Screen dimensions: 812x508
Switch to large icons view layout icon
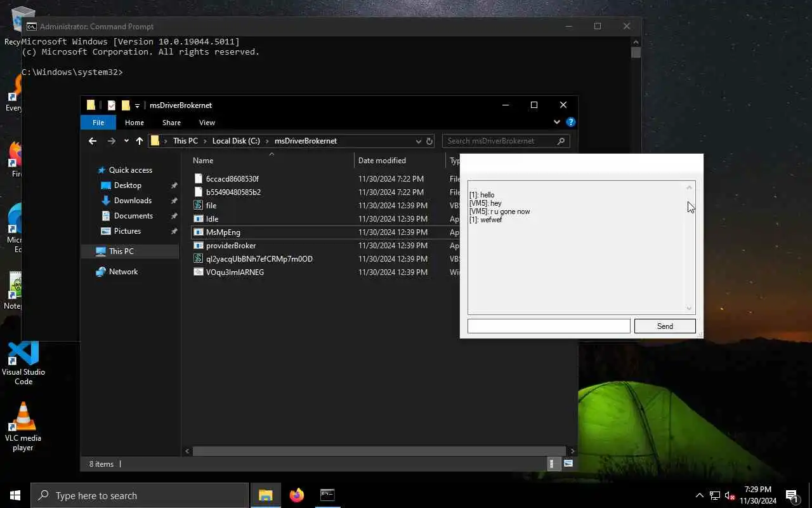[x=568, y=464]
